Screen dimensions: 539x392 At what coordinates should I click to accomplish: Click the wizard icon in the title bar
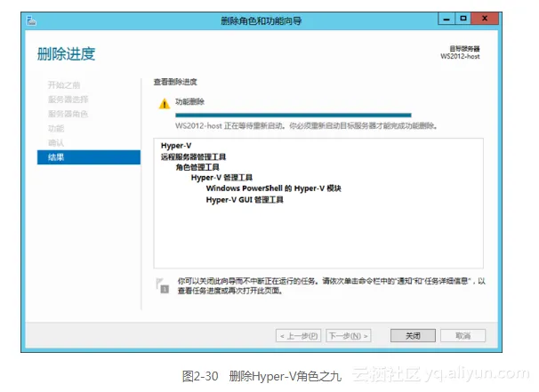[31, 21]
